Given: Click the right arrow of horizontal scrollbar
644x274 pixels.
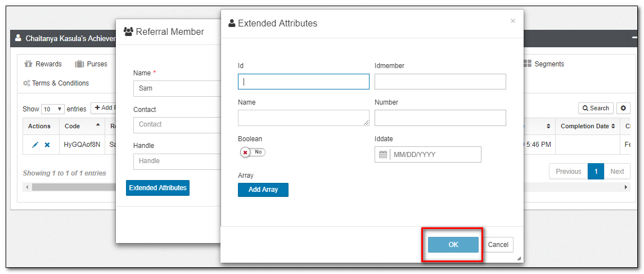Looking at the screenshot, I should point(627,187).
